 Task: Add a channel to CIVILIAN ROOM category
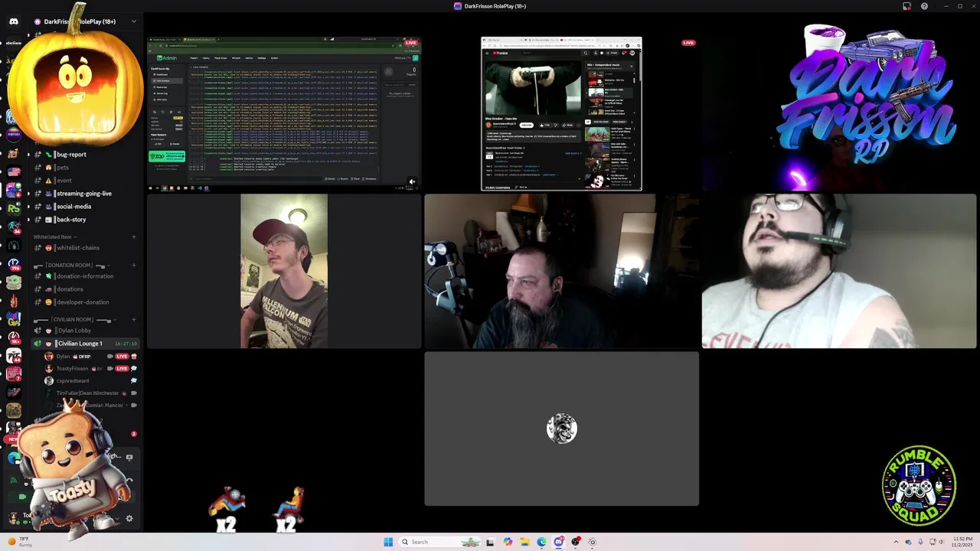(x=134, y=320)
